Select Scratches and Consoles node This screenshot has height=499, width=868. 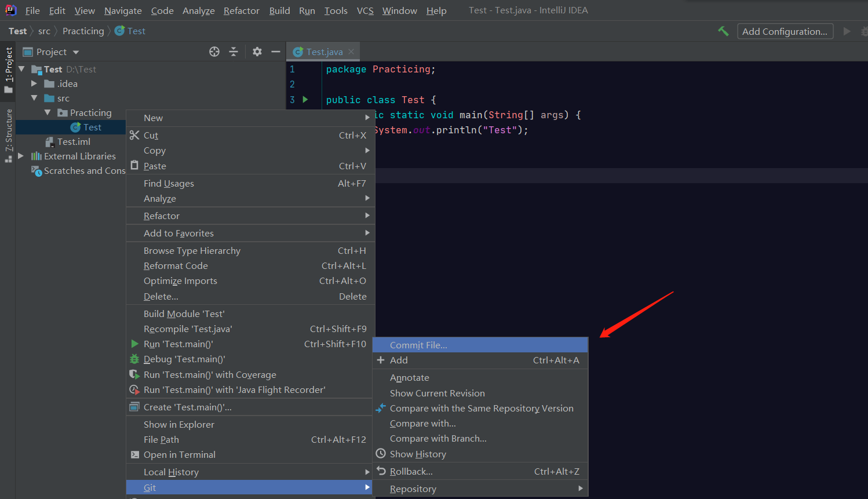click(79, 170)
